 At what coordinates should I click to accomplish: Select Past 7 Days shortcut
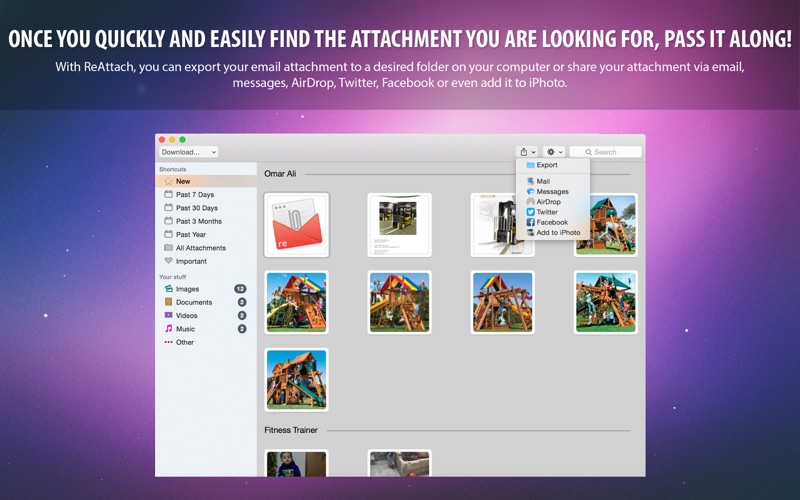[206, 194]
